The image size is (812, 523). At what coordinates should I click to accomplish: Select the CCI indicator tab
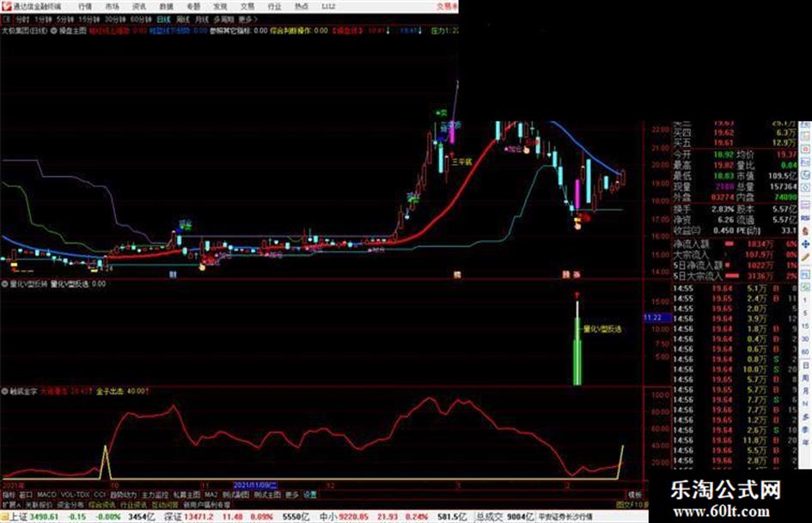[x=100, y=495]
